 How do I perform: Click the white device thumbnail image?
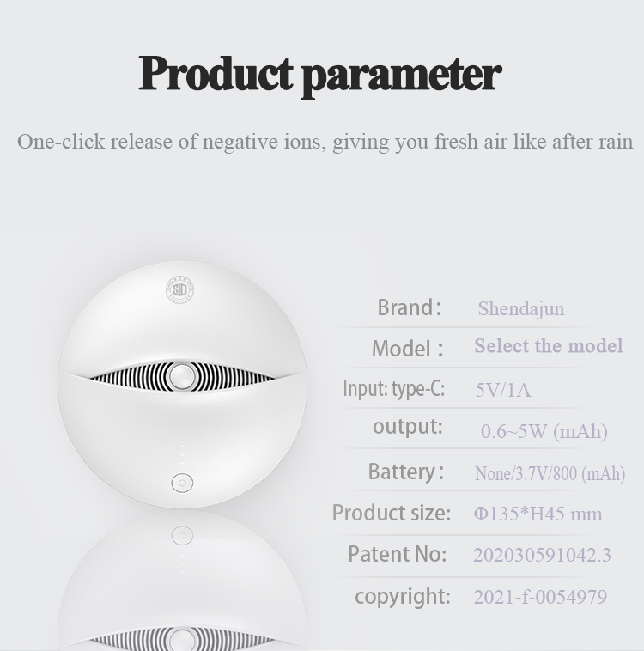click(x=182, y=384)
